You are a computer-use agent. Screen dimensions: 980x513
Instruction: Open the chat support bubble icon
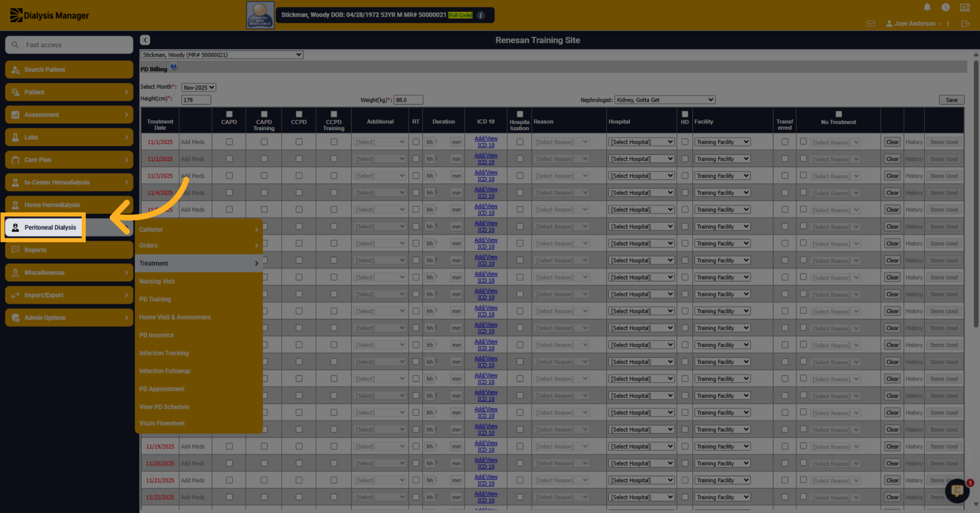pos(958,491)
